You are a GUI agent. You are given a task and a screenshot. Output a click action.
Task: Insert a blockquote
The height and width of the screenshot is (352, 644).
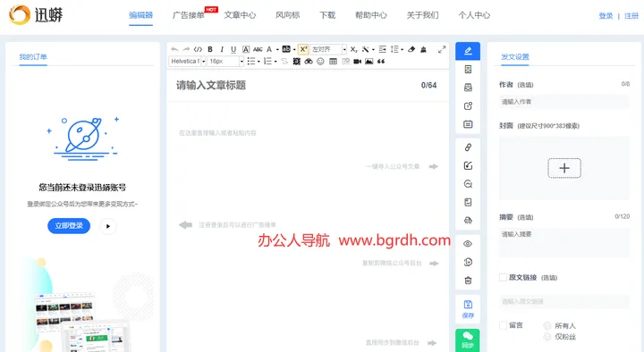tap(381, 62)
